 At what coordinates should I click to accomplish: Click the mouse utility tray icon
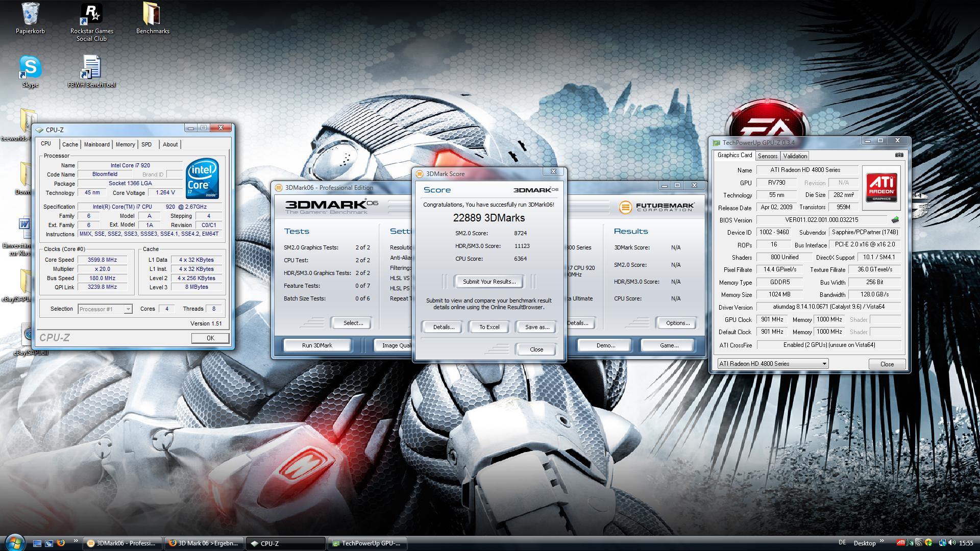(911, 543)
